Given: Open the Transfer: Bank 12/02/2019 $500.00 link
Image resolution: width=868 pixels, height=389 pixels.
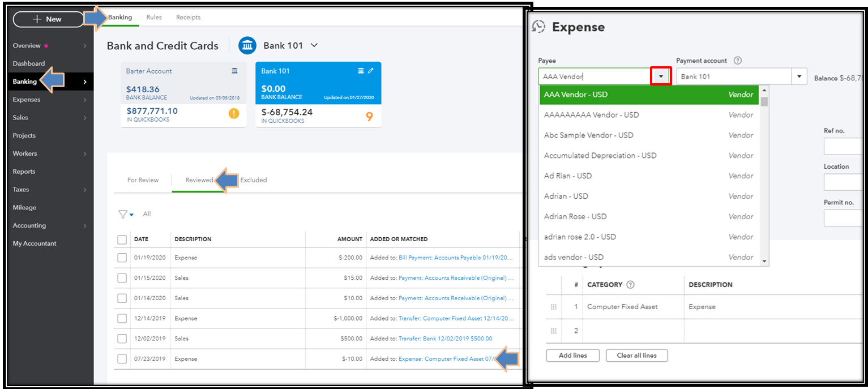Looking at the screenshot, I should 445,339.
